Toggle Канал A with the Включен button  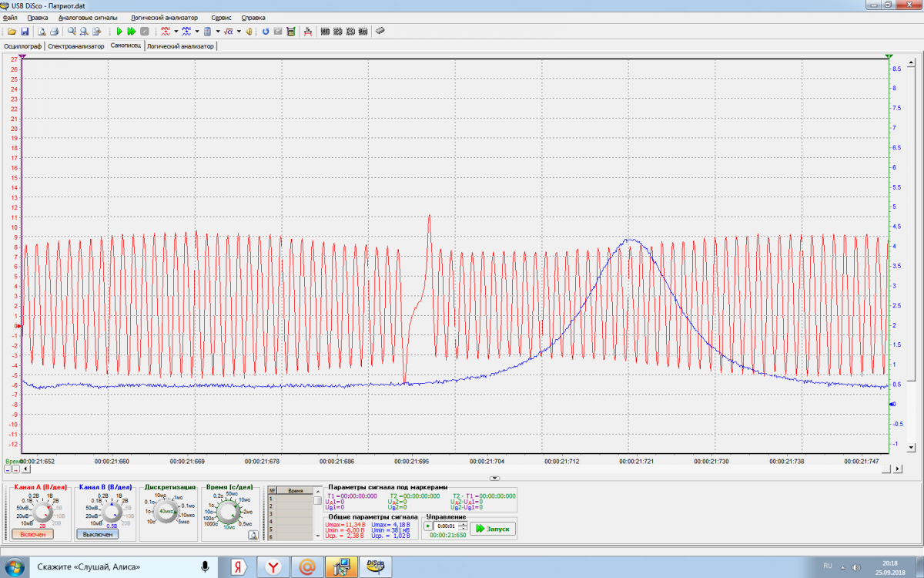pyautogui.click(x=32, y=534)
